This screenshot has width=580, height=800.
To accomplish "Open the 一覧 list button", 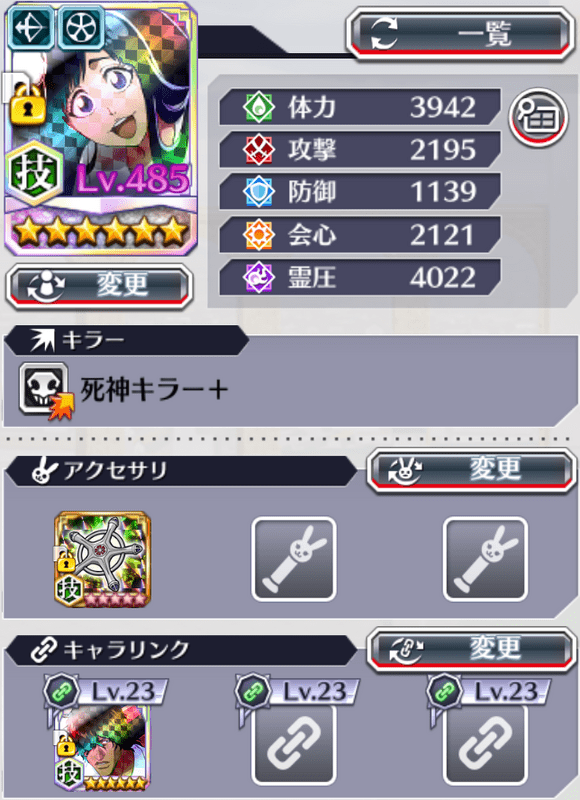I will point(460,34).
